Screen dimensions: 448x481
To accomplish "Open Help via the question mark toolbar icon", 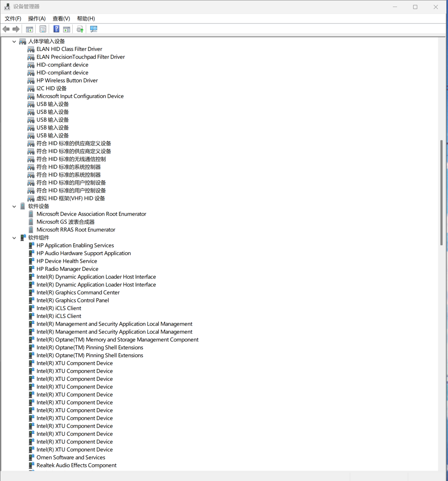I will [56, 29].
